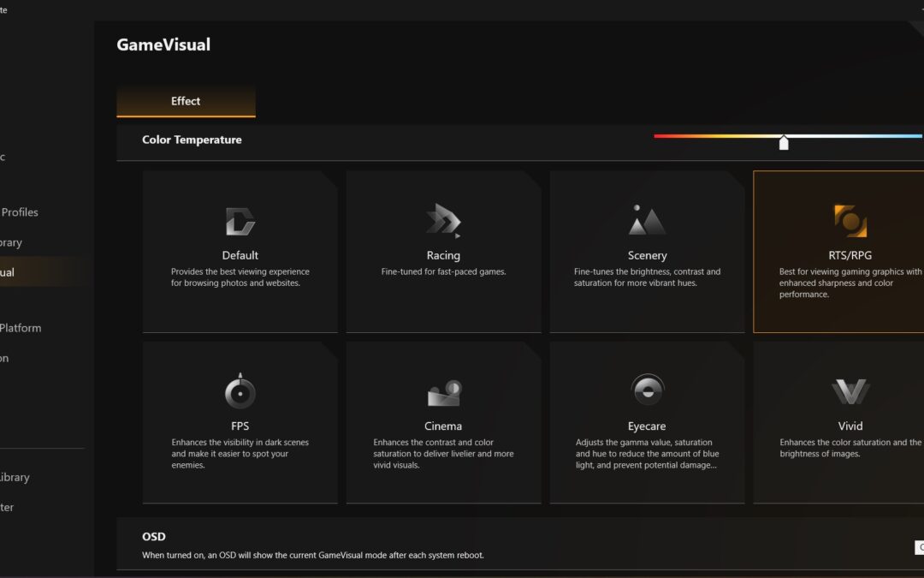
Task: Click the Color Temperature slider handle
Action: tap(784, 143)
